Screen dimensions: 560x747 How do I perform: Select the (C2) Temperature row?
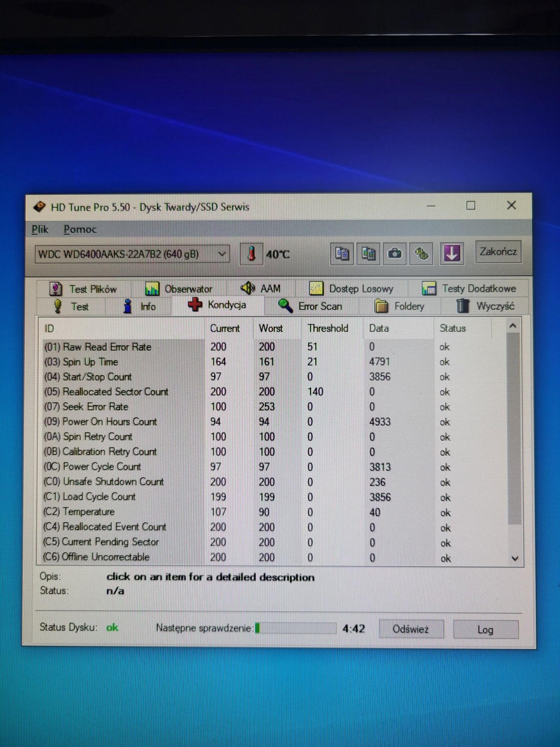pos(274,512)
